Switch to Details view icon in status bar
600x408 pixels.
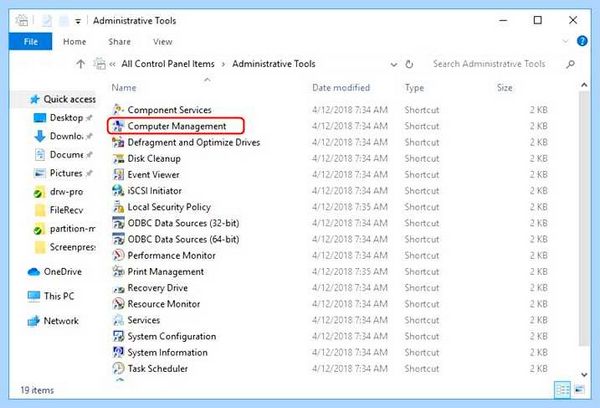tap(562, 390)
